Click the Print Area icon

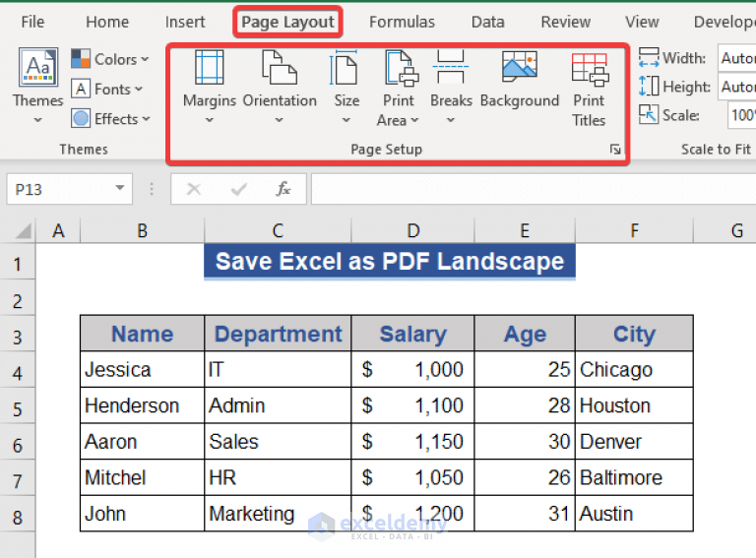pyautogui.click(x=402, y=68)
